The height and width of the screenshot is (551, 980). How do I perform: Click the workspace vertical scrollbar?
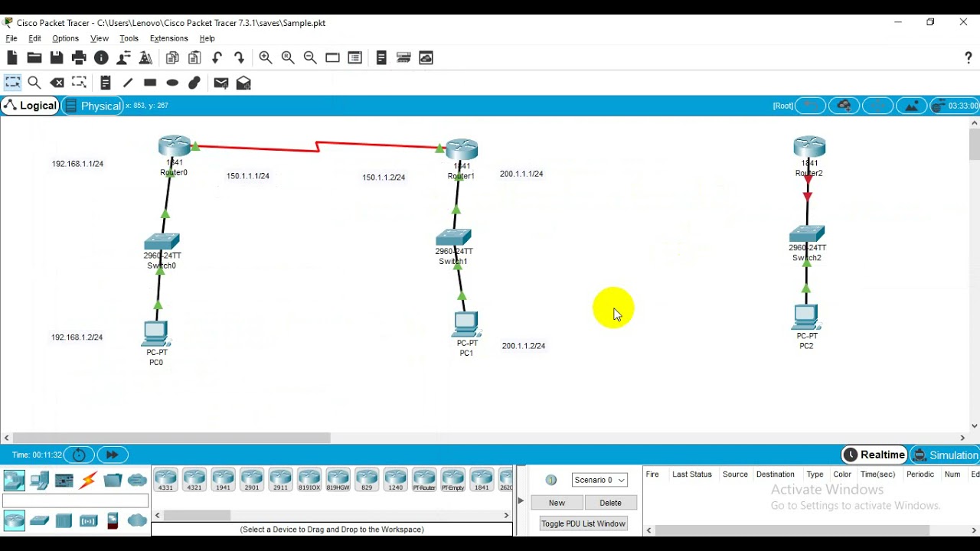(975, 145)
